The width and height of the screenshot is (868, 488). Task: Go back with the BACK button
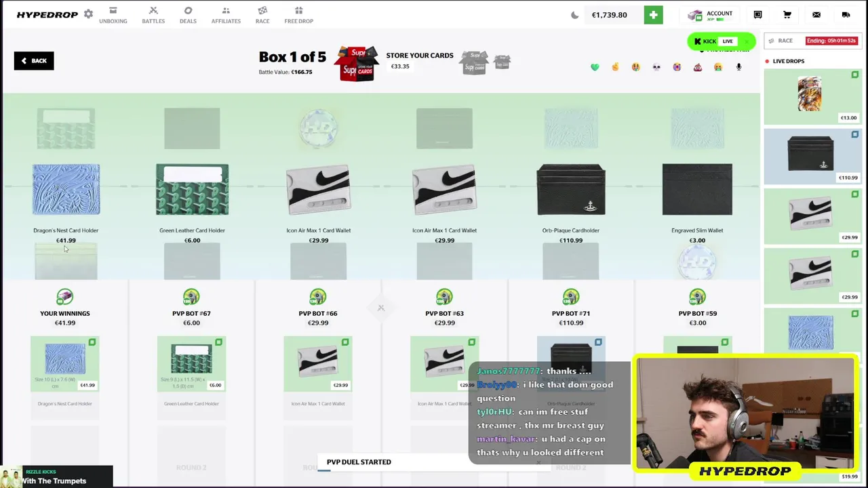click(34, 61)
